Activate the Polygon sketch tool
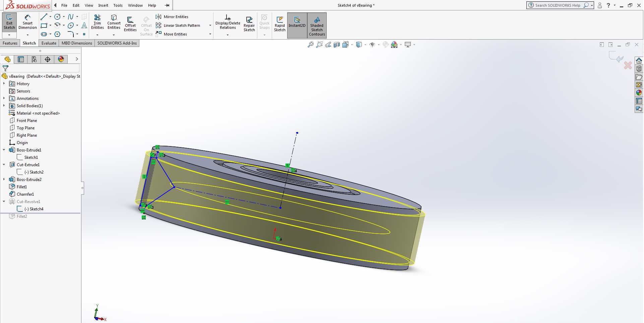Image resolution: width=644 pixels, height=323 pixels. (58, 34)
